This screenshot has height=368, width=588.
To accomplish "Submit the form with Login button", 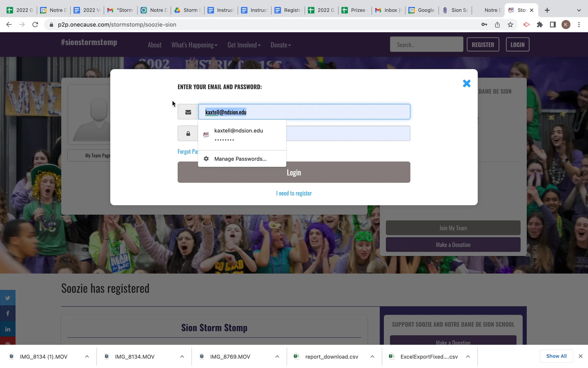I will click(294, 172).
